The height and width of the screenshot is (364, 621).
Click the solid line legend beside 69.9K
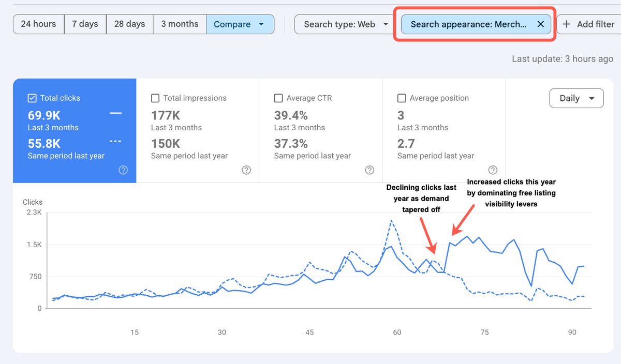(x=116, y=113)
